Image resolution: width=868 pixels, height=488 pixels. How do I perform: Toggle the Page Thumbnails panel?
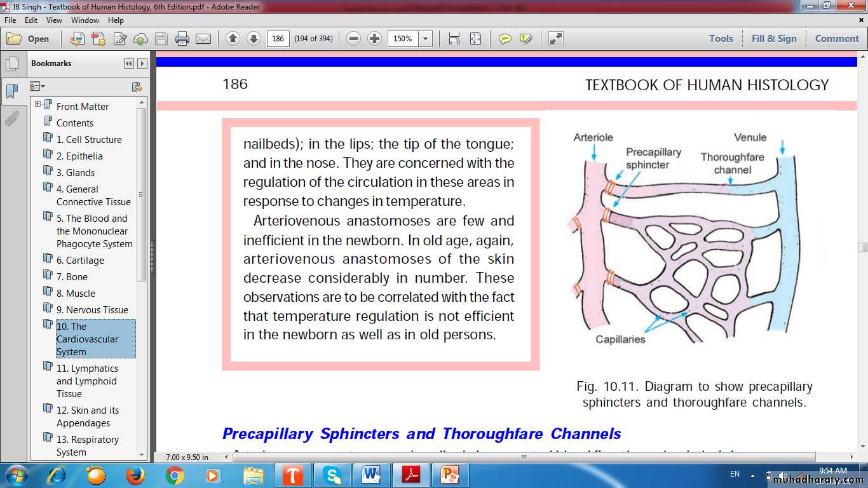[x=12, y=64]
